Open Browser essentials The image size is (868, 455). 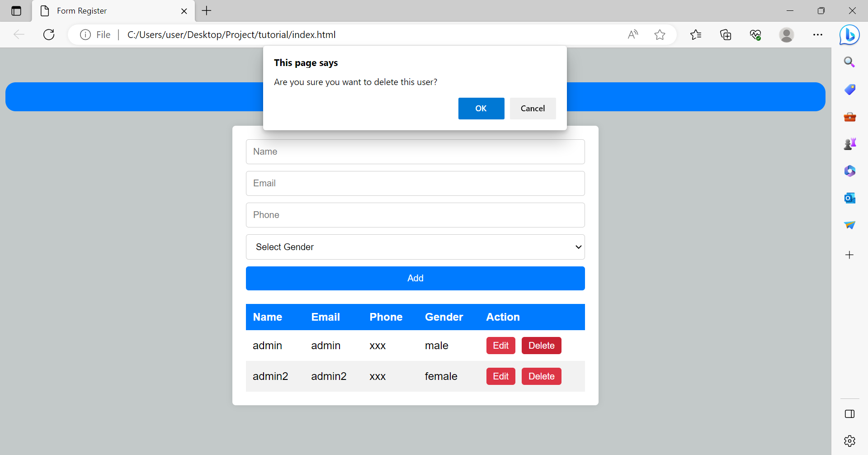tap(755, 34)
